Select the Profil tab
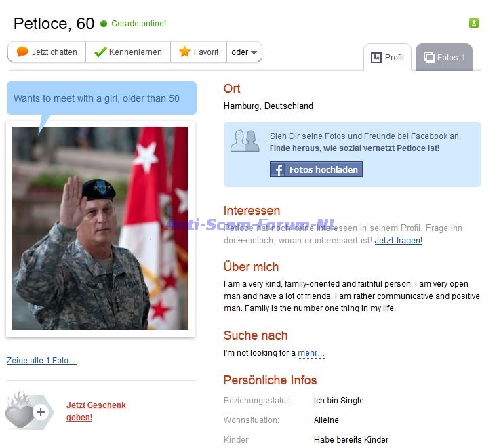 [387, 58]
